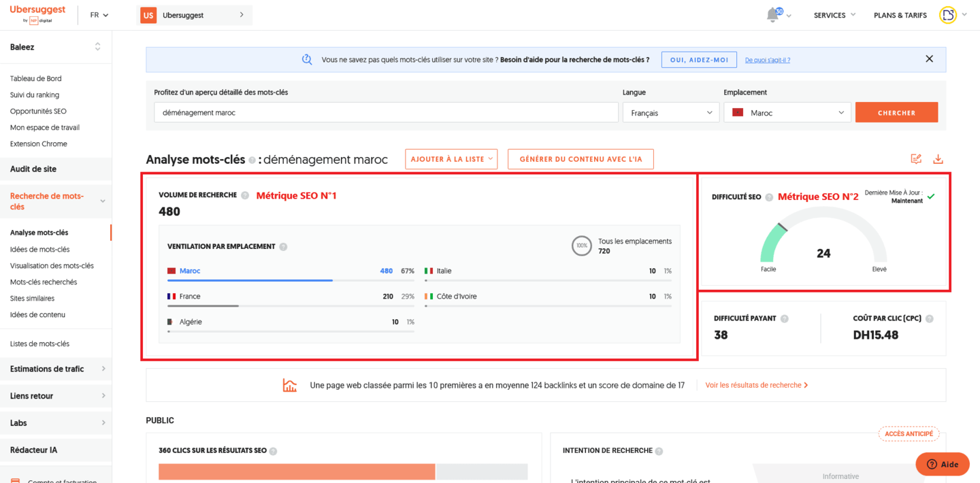Click the feedback note edit icon
Screen dimensions: 980x483
[915, 159]
